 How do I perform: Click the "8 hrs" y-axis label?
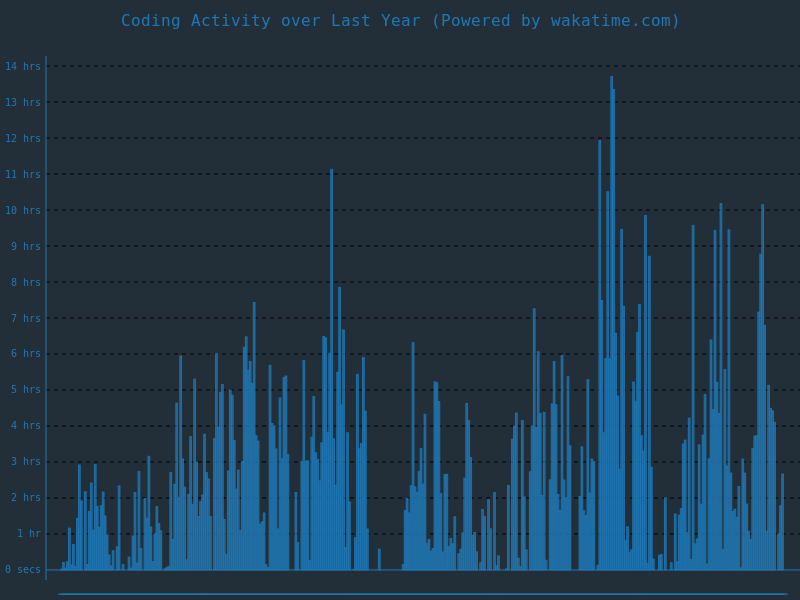point(26,283)
